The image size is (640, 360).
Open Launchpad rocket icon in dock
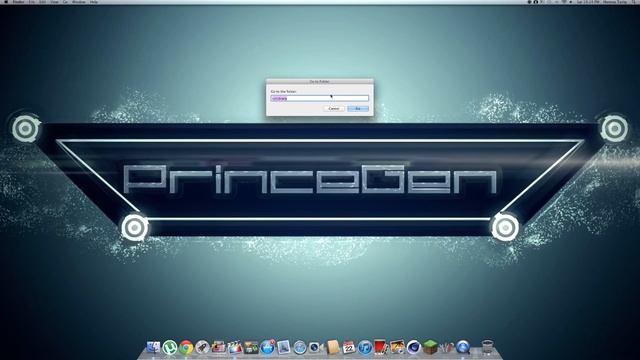(x=202, y=347)
